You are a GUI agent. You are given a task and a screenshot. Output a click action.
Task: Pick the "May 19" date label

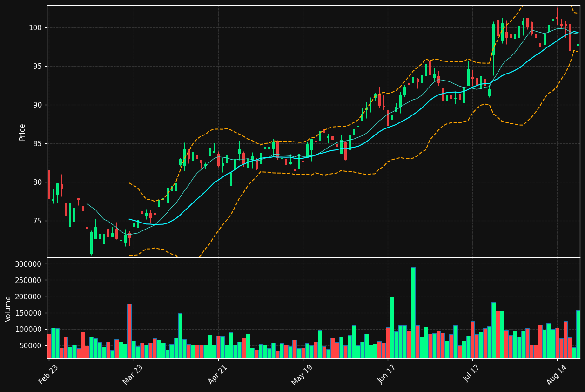[x=302, y=374]
